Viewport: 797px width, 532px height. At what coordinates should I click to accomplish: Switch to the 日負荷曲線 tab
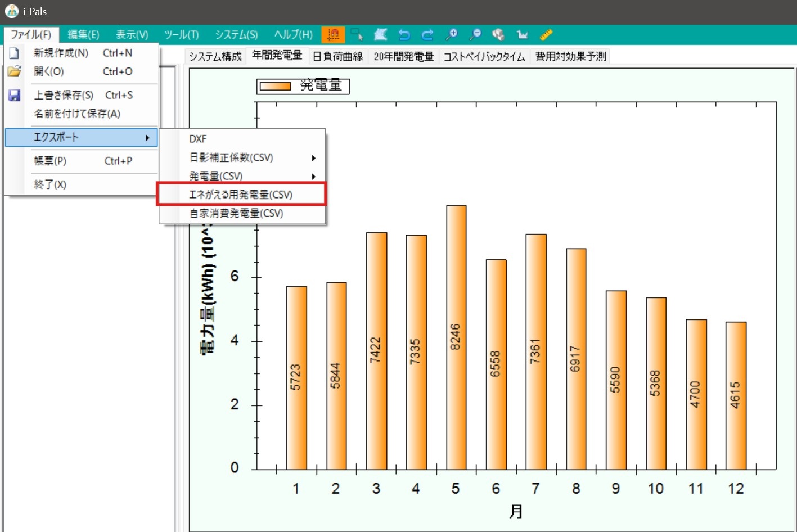(x=337, y=56)
